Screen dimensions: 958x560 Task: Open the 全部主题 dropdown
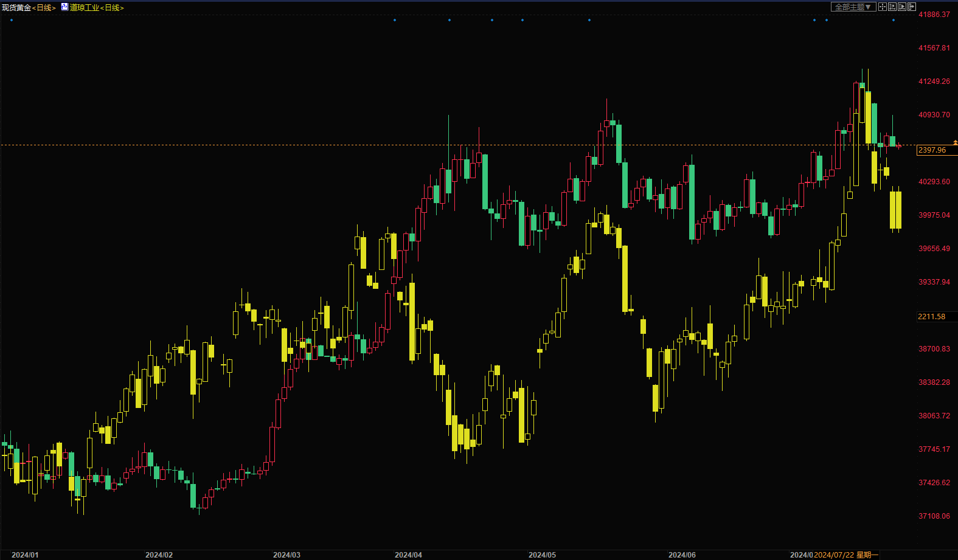853,7
